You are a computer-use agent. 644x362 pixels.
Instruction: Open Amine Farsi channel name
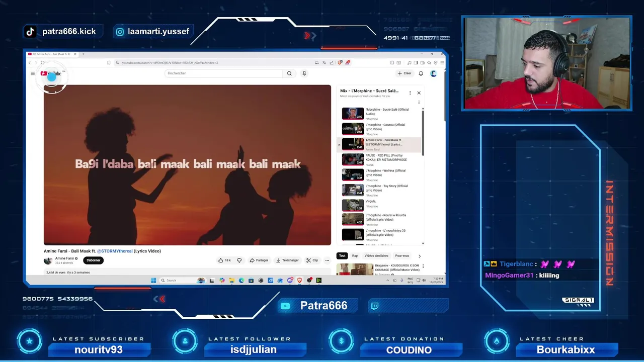point(64,258)
